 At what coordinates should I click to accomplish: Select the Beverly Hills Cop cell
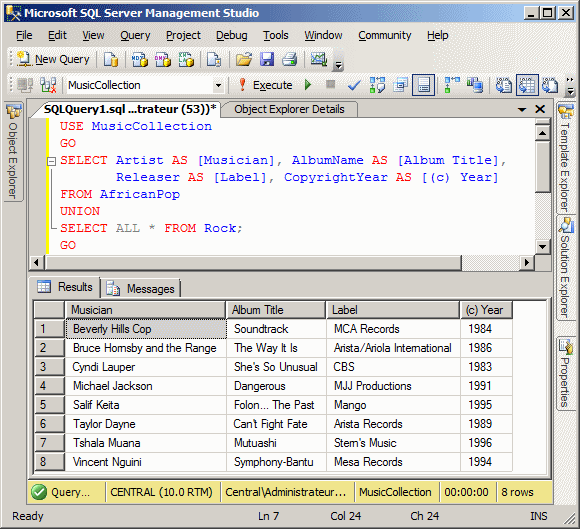coord(146,329)
